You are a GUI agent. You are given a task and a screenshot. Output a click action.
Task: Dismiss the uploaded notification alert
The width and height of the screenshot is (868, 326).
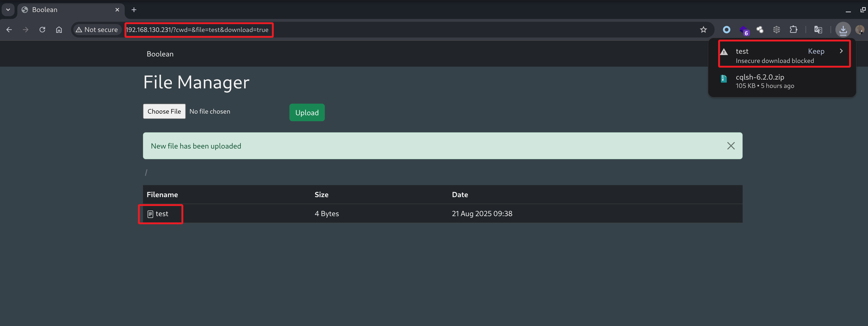(x=731, y=146)
